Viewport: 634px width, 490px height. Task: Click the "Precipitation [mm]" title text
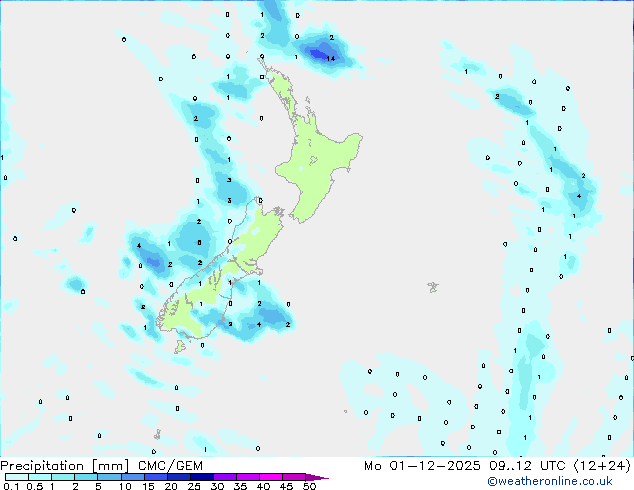pyautogui.click(x=65, y=466)
